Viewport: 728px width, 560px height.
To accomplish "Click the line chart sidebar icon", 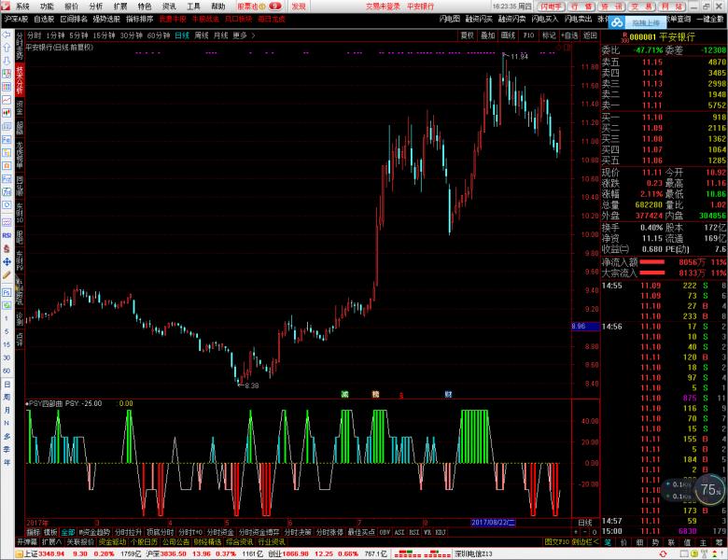I will 7,100.
